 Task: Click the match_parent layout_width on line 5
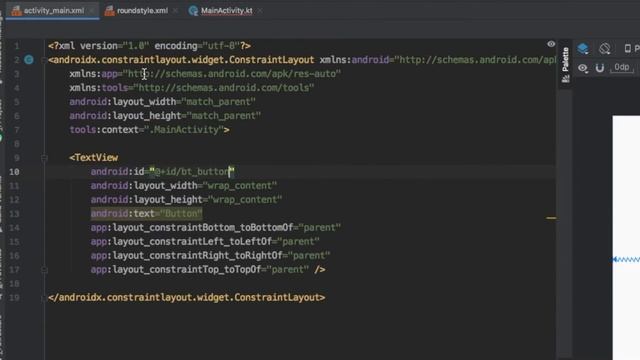click(162, 102)
